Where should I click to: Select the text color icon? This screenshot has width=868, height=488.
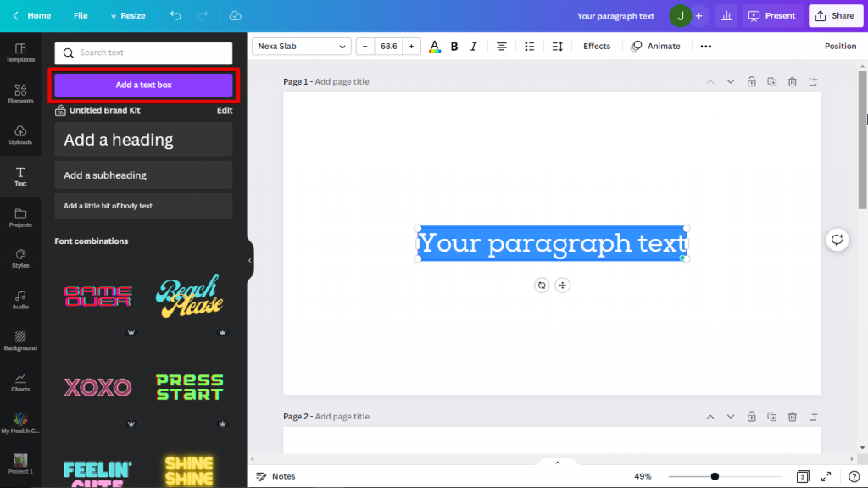point(434,46)
